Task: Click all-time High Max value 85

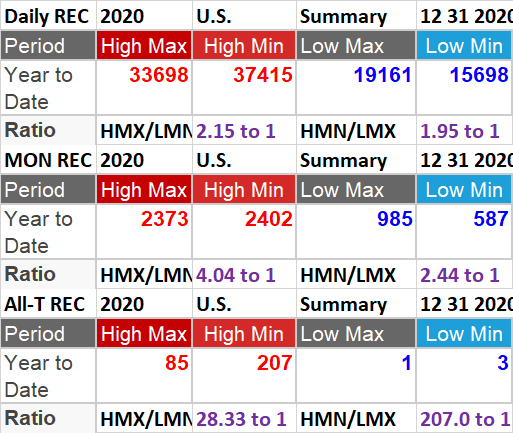Action: [144, 375]
